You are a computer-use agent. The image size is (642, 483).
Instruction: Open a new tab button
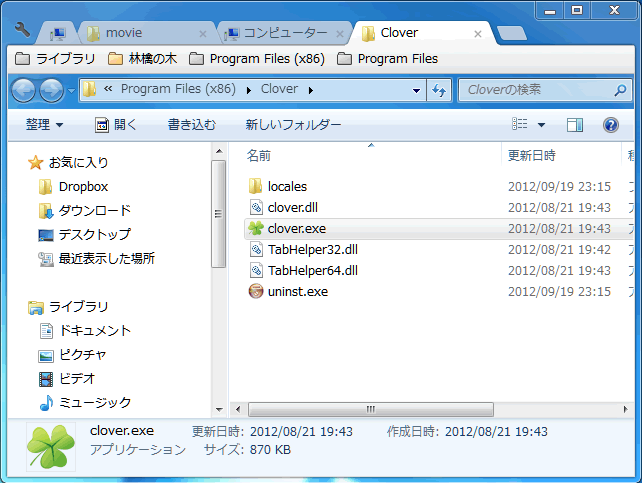[x=511, y=33]
